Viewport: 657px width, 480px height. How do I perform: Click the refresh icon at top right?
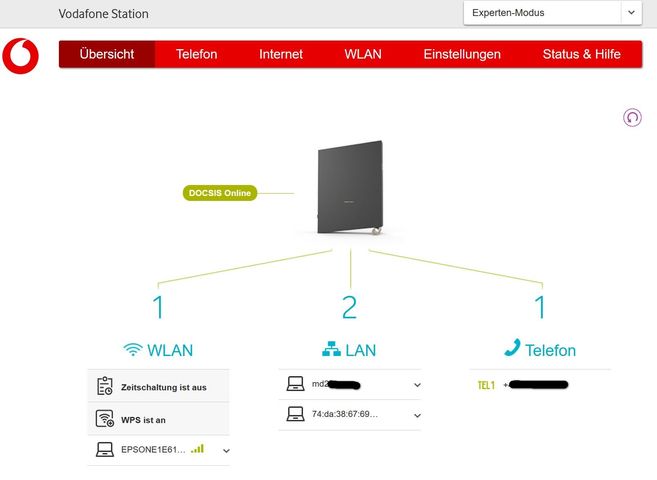(632, 118)
